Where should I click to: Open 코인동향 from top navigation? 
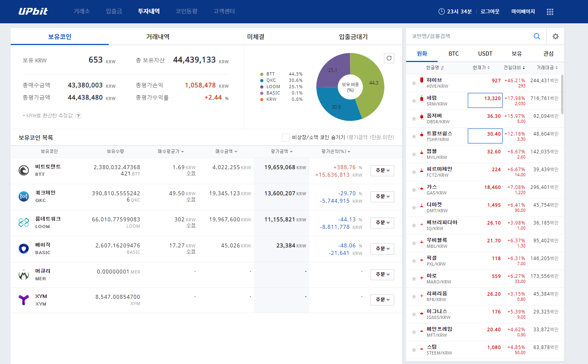[187, 11]
